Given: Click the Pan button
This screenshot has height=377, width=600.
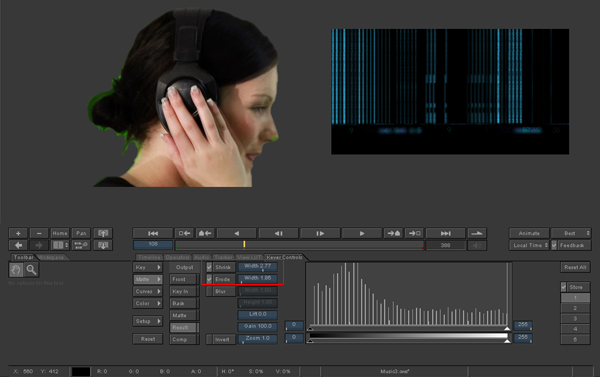Looking at the screenshot, I should coord(81,233).
